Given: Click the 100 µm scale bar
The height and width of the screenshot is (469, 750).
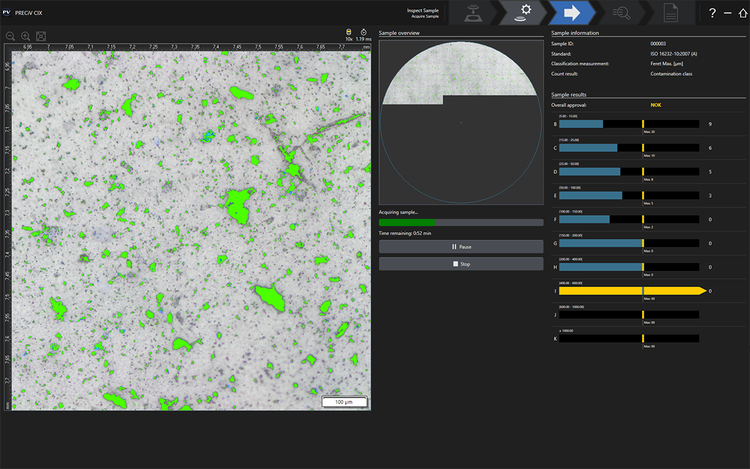Looking at the screenshot, I should click(344, 402).
